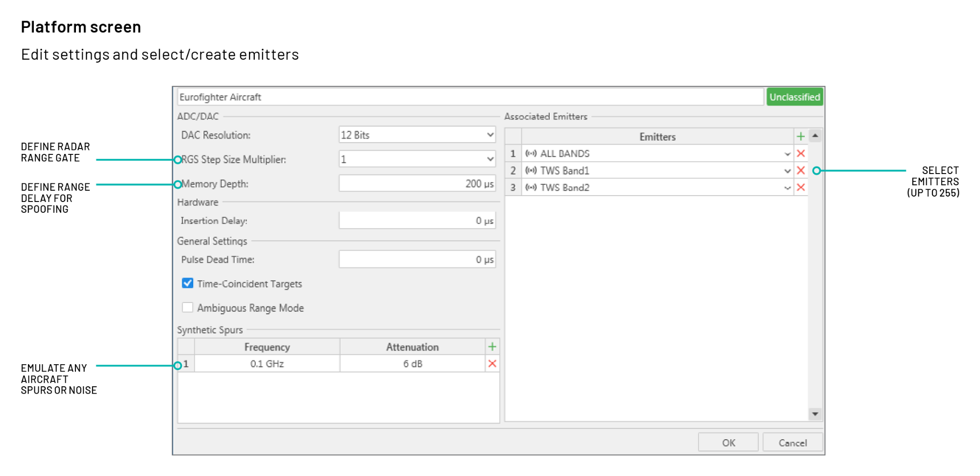Click the Eurofighter Aircraft name field
This screenshot has height=476, width=980.
[x=470, y=97]
